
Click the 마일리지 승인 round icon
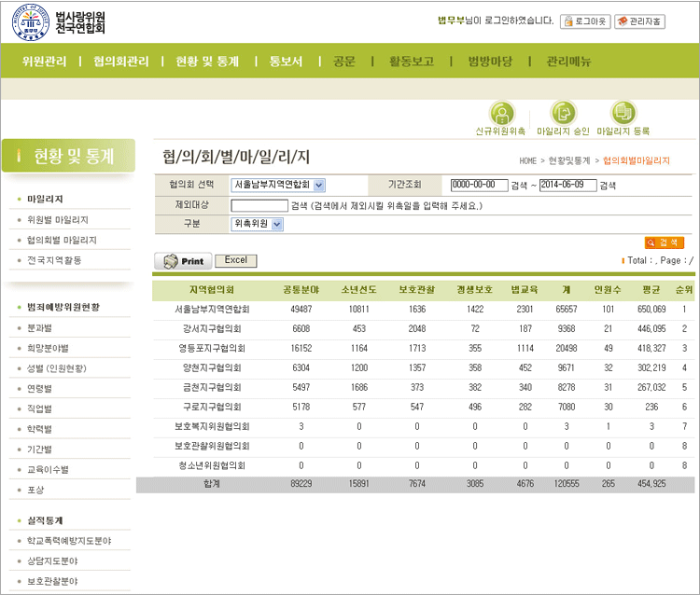pos(563,114)
